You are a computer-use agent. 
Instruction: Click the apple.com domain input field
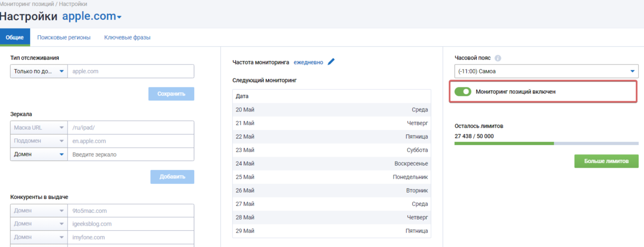click(131, 71)
